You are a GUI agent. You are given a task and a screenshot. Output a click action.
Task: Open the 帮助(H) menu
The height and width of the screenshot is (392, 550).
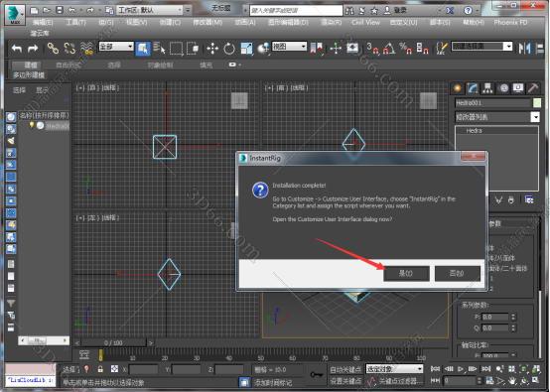[474, 23]
